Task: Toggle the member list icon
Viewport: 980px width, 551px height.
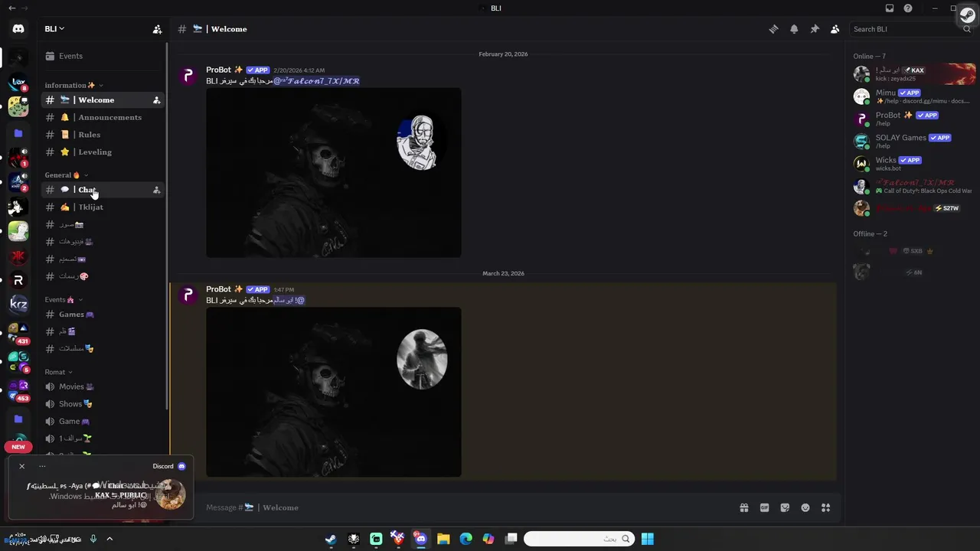Action: tap(835, 29)
